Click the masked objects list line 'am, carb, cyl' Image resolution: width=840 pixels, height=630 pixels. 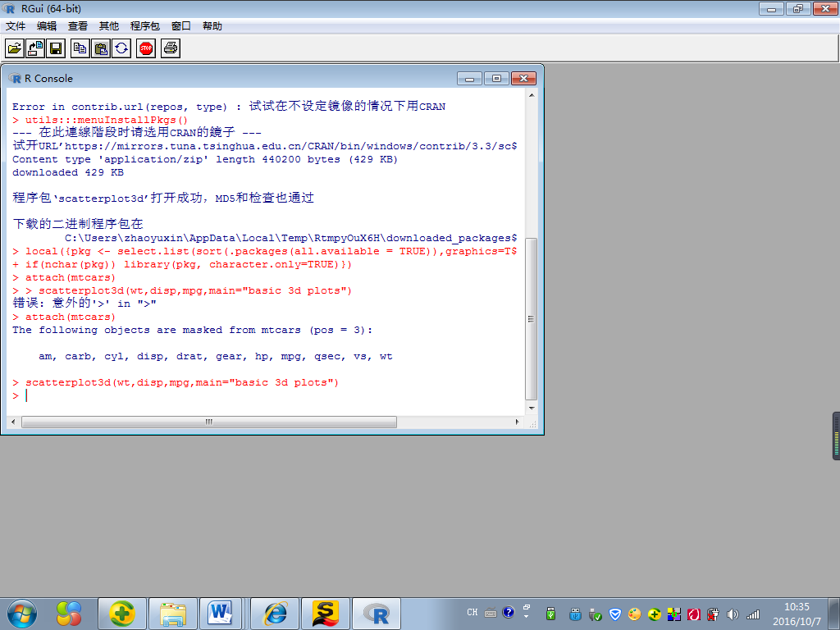coord(216,356)
